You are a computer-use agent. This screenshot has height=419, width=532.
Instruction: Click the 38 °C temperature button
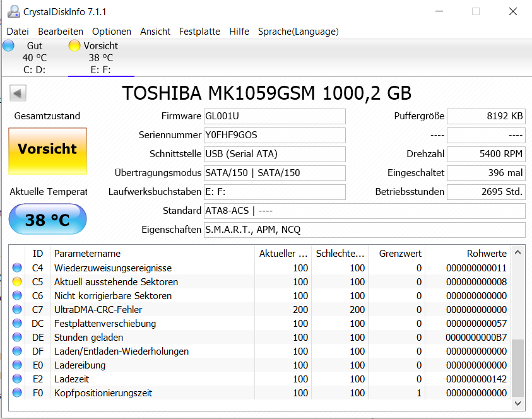click(48, 219)
